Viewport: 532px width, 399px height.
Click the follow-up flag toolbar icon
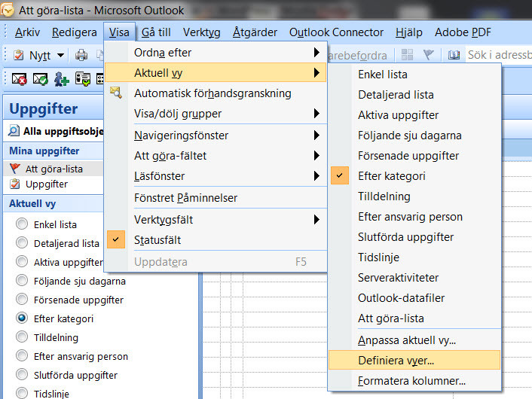click(428, 55)
